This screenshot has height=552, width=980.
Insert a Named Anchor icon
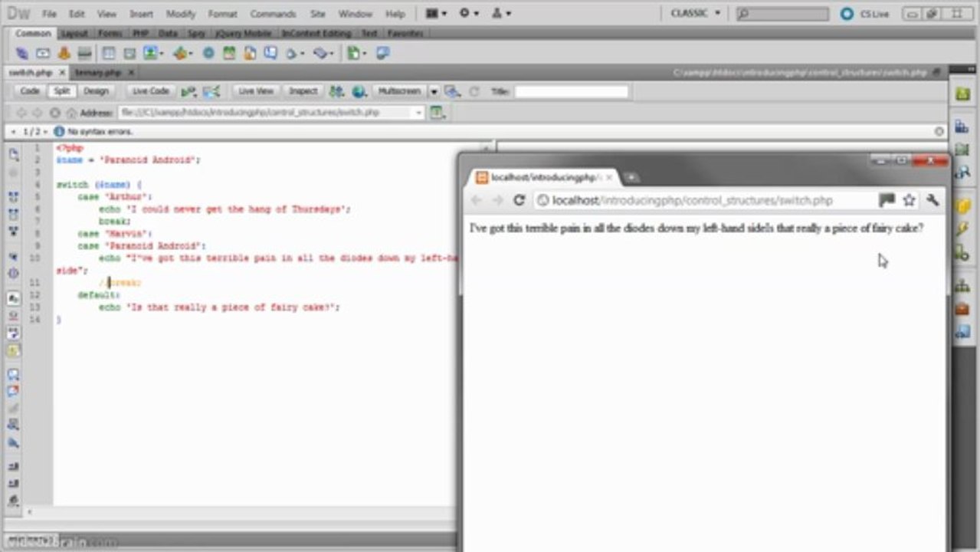[x=64, y=54]
